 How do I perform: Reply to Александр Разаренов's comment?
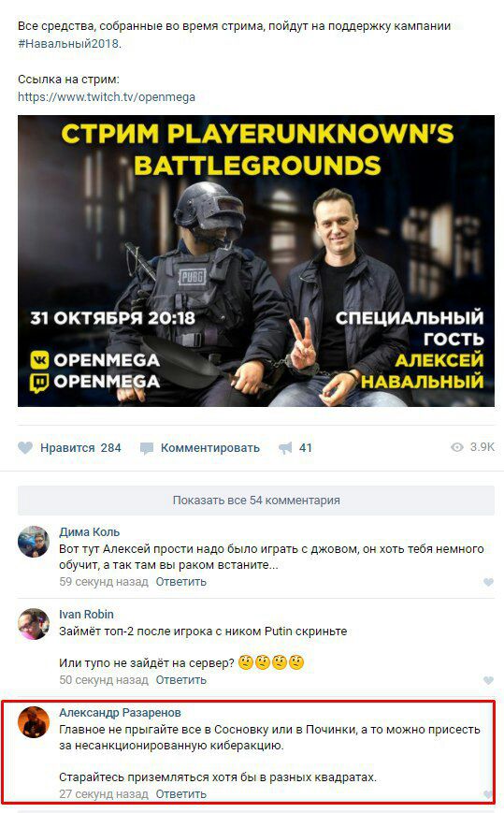click(180, 793)
